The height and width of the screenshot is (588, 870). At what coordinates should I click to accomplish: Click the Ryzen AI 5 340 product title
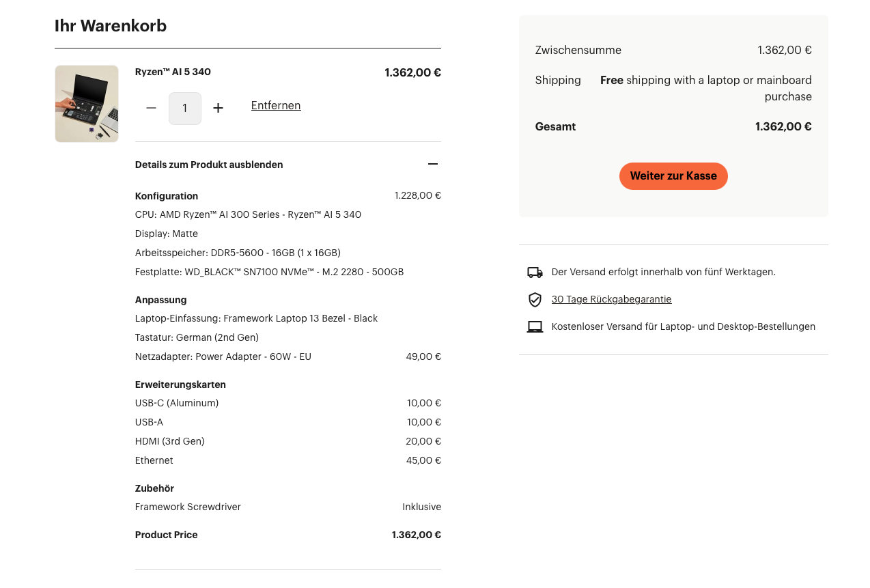coord(173,72)
